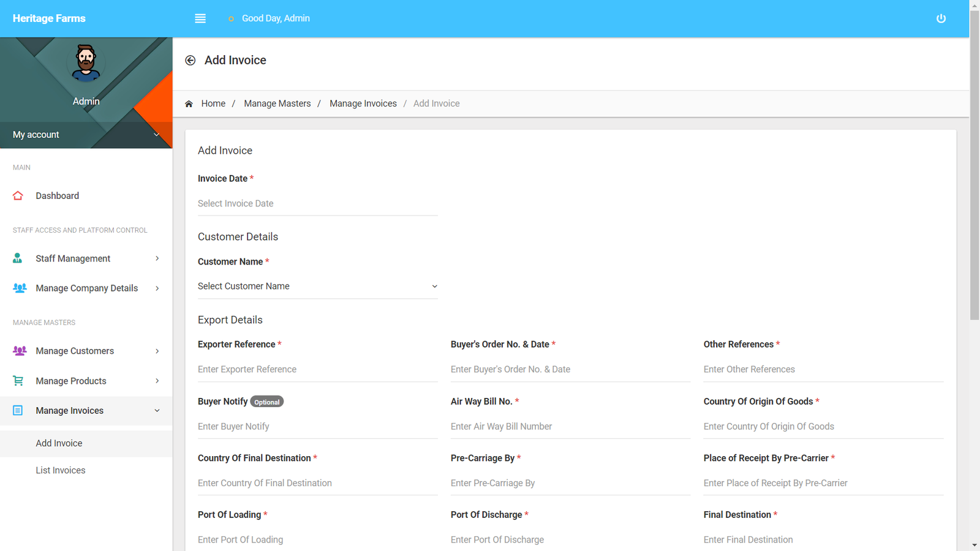
Task: Go to Manage Invoices breadcrumb link
Action: (363, 103)
